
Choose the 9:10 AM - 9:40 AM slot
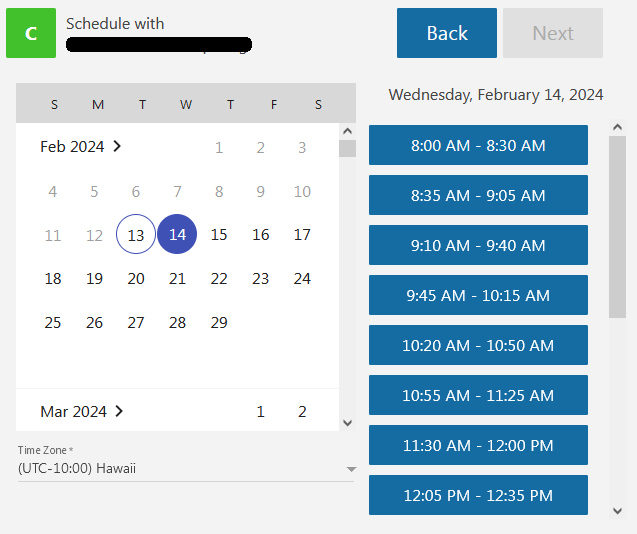click(x=478, y=245)
